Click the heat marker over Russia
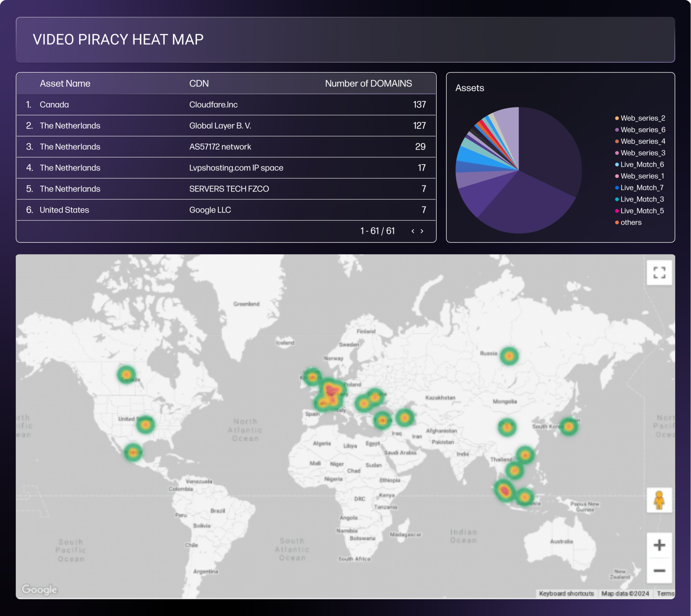691x616 pixels. click(x=509, y=356)
